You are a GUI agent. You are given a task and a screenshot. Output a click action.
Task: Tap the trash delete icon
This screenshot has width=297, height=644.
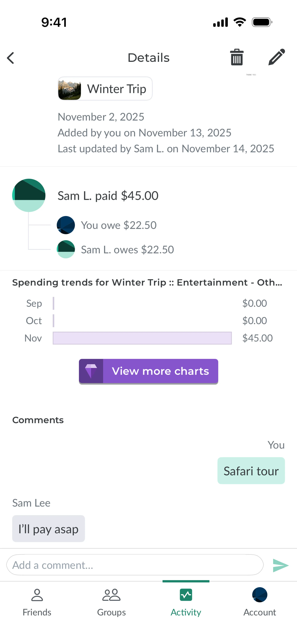pos(237,57)
